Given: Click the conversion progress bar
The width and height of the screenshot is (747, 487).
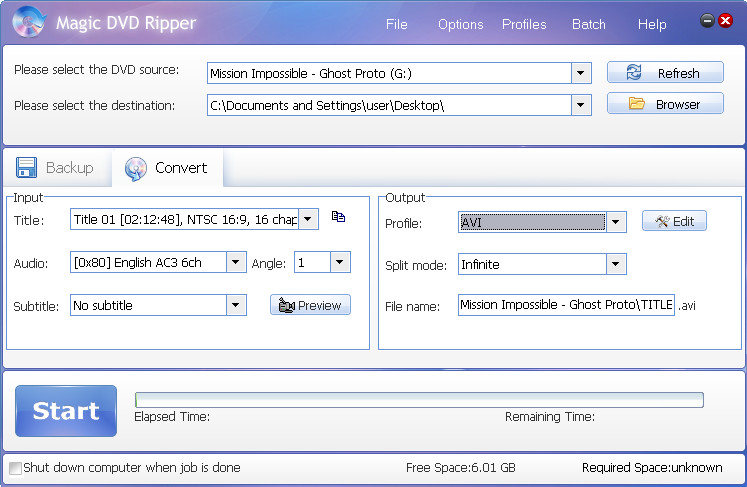Looking at the screenshot, I should point(419,400).
